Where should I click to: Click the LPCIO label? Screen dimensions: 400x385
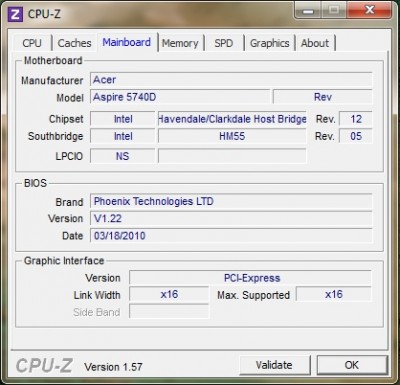pyautogui.click(x=69, y=156)
